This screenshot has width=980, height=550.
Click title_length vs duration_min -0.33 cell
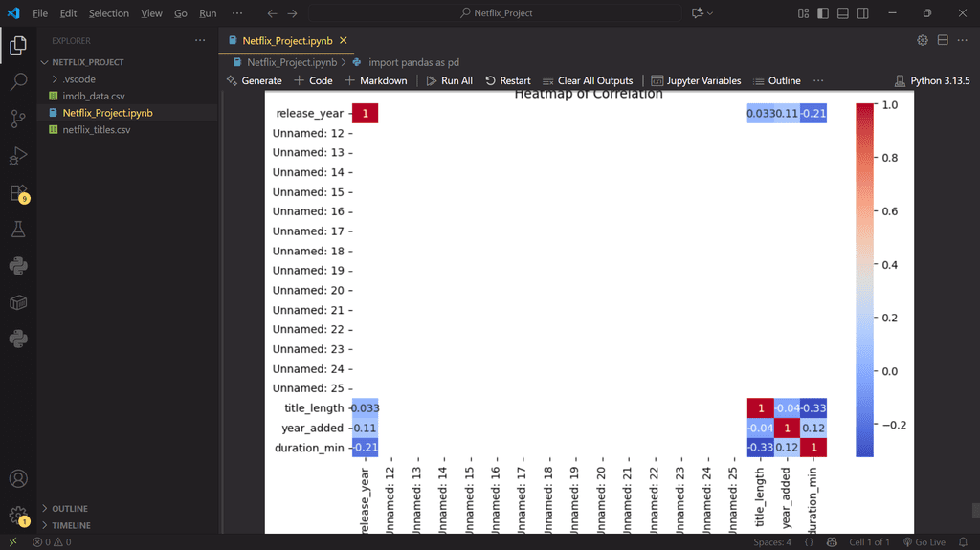coord(813,408)
